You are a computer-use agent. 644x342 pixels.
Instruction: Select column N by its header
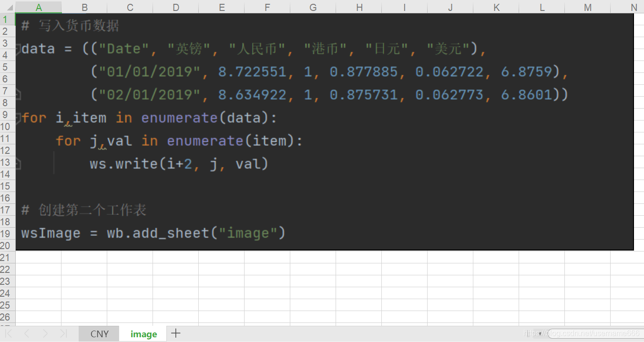pos(633,8)
